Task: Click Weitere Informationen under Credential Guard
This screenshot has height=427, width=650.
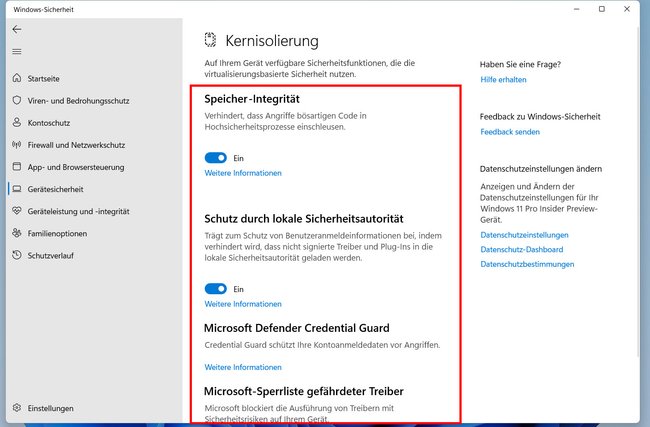Action: point(243,367)
